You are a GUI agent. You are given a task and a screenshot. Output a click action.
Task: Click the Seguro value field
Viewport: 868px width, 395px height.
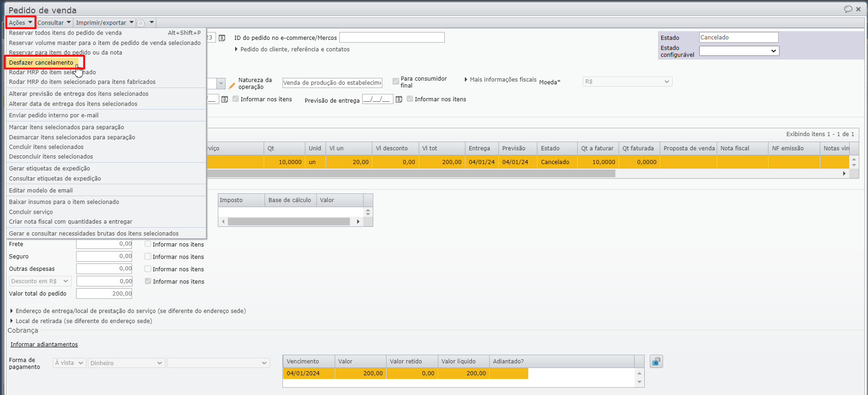coord(104,256)
